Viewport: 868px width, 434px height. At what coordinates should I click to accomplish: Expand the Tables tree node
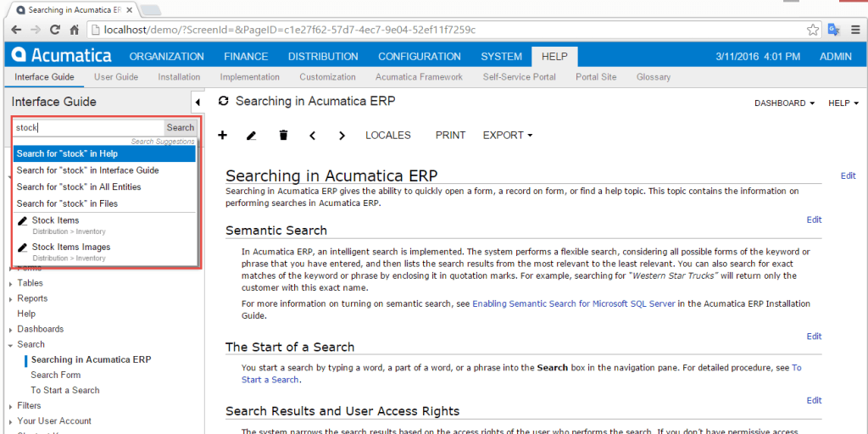(x=12, y=283)
